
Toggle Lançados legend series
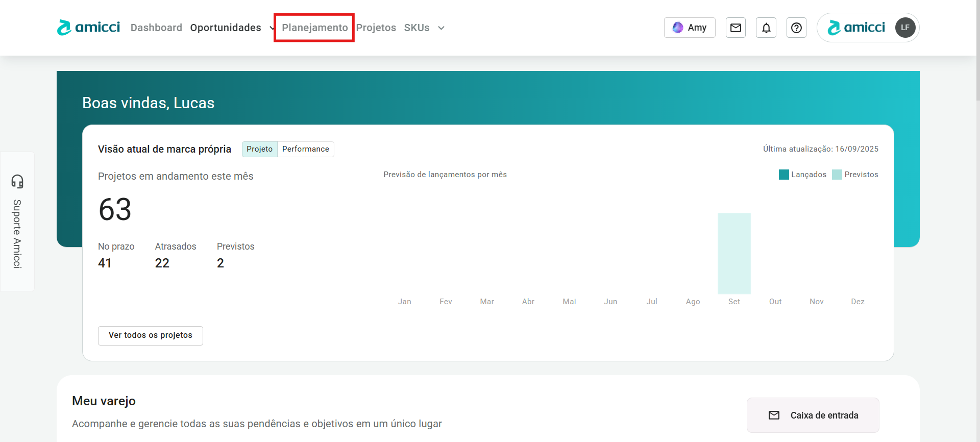point(802,175)
